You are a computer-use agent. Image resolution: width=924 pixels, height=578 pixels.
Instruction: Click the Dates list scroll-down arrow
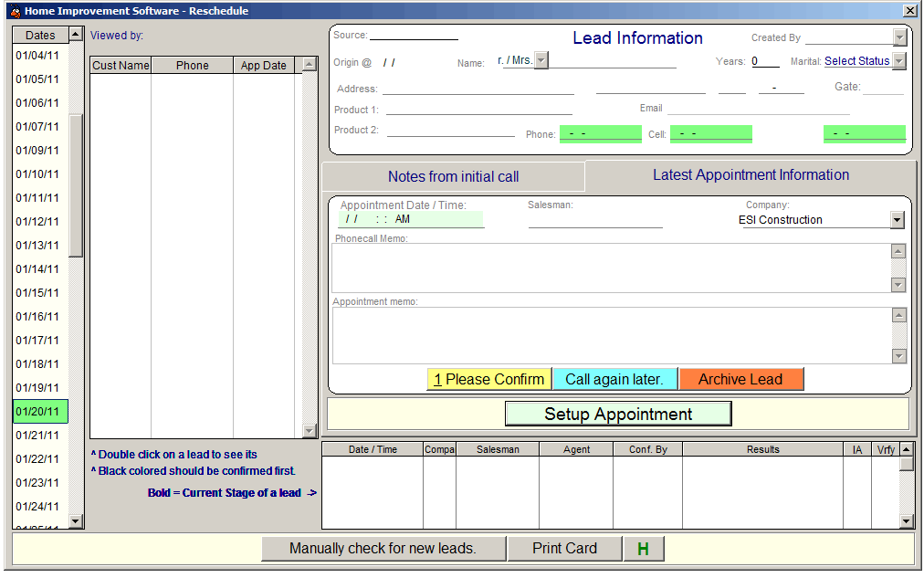(x=76, y=520)
